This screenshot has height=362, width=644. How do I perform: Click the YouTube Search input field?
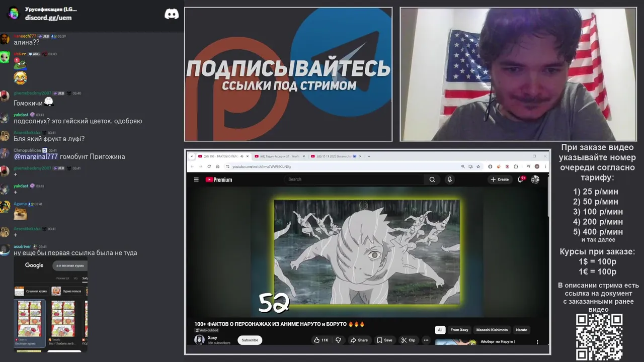pyautogui.click(x=355, y=179)
